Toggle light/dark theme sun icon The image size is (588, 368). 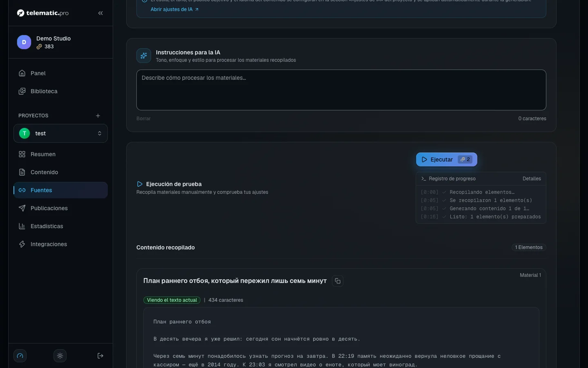click(x=60, y=356)
